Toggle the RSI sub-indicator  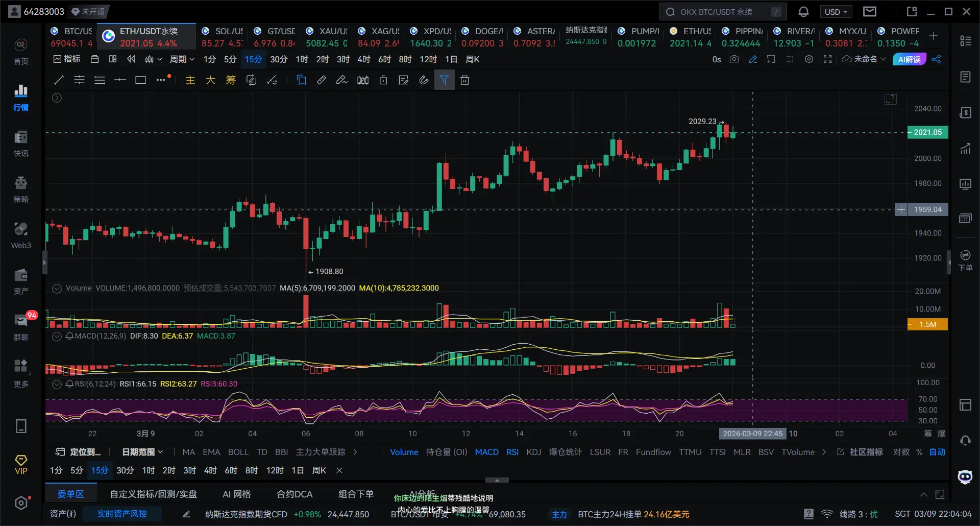pyautogui.click(x=512, y=452)
